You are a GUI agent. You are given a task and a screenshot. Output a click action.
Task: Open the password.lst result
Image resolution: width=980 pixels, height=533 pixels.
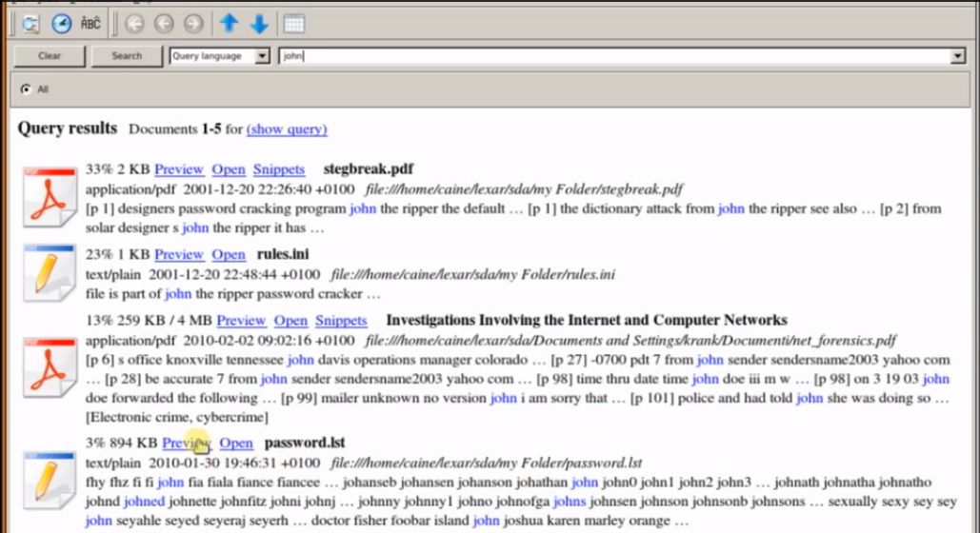pos(235,443)
